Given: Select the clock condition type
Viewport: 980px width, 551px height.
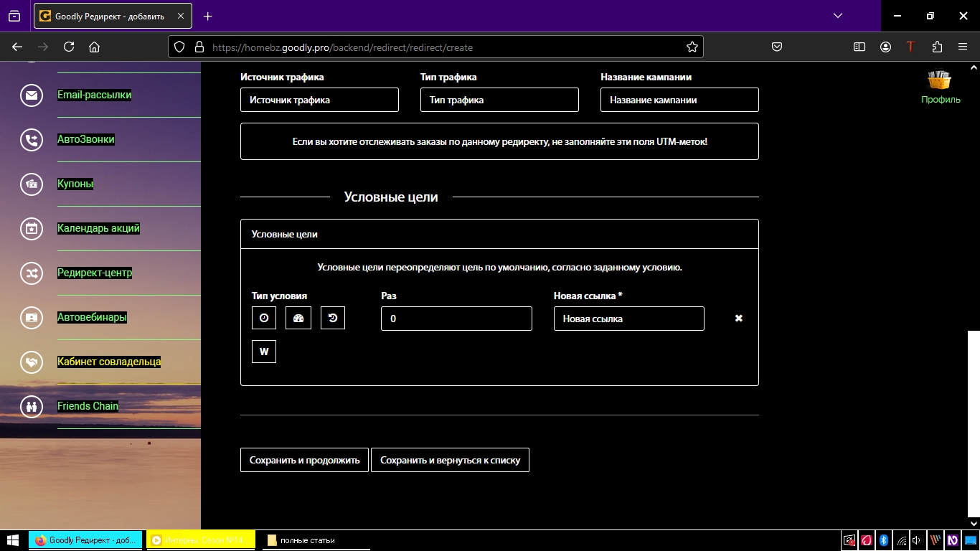Looking at the screenshot, I should coord(264,318).
